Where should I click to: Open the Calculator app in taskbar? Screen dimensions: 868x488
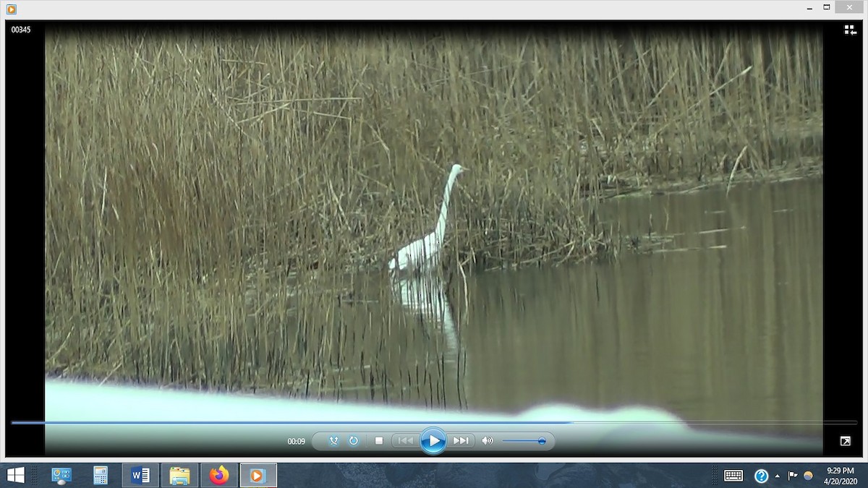click(101, 475)
